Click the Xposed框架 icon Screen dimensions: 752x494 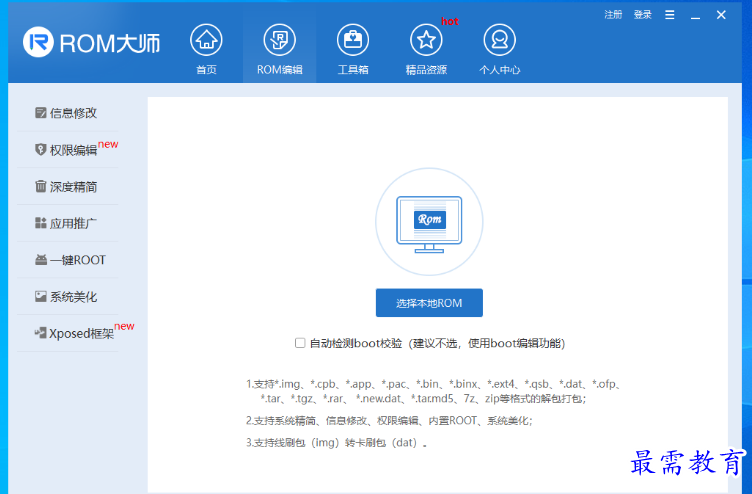tap(40, 333)
